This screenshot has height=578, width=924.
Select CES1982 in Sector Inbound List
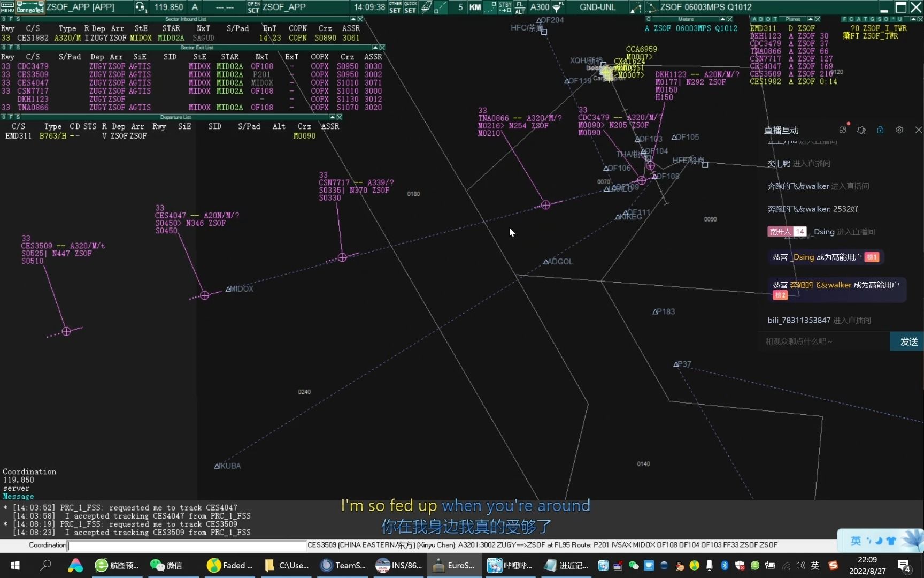[x=33, y=38]
